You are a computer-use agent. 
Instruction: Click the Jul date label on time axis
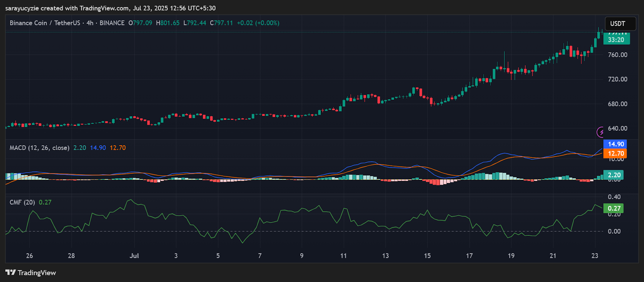134,256
